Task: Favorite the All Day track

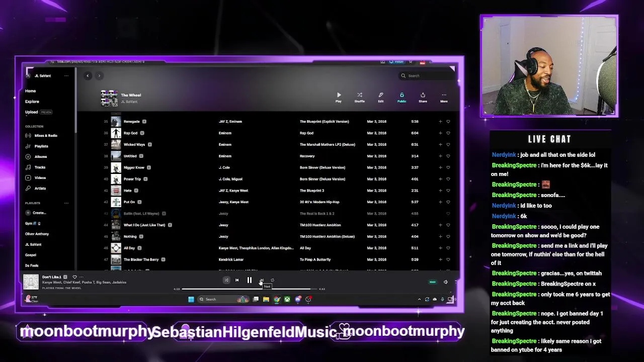Action: coord(448,248)
